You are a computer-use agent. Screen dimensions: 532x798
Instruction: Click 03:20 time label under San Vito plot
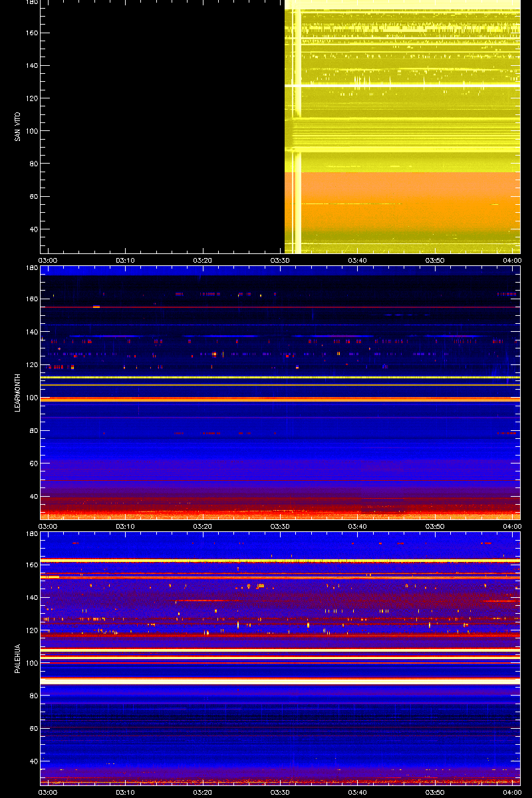203,261
